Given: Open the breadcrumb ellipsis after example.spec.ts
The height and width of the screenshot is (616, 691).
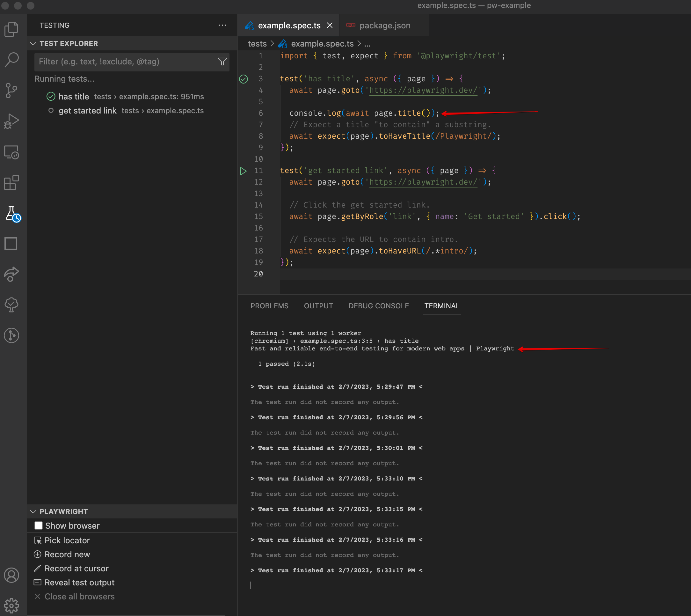Looking at the screenshot, I should (367, 44).
